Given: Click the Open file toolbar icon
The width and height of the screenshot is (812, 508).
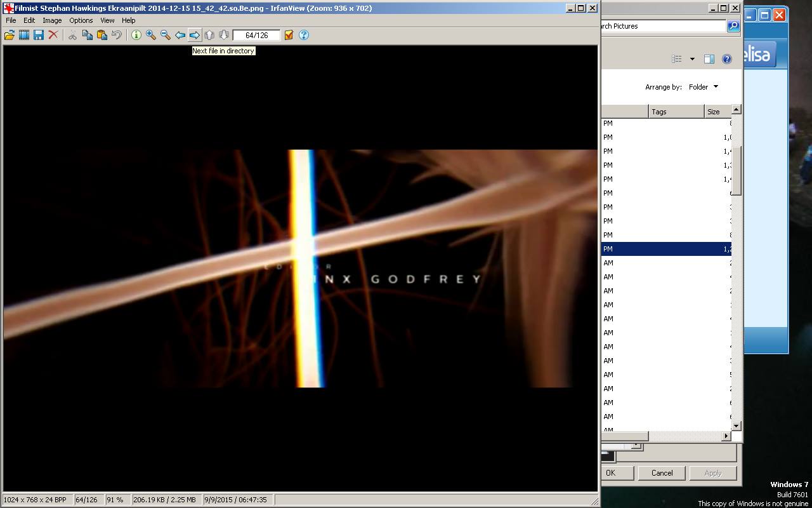Looking at the screenshot, I should coord(10,35).
